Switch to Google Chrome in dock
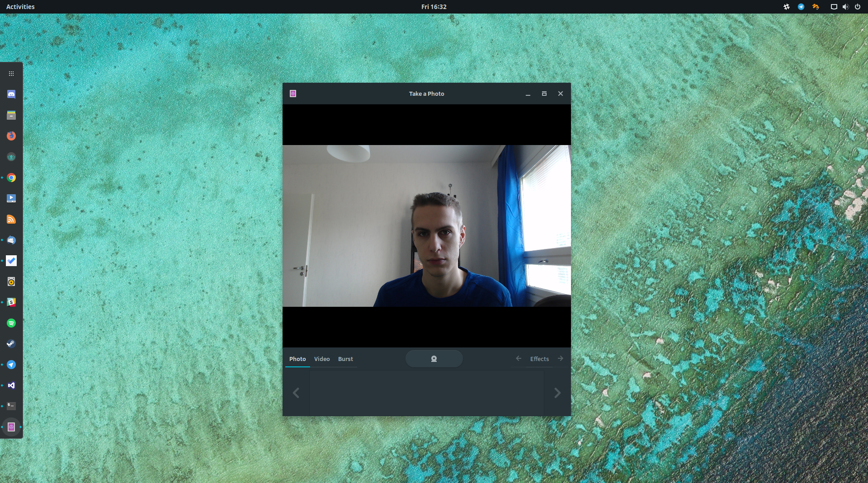 click(11, 178)
